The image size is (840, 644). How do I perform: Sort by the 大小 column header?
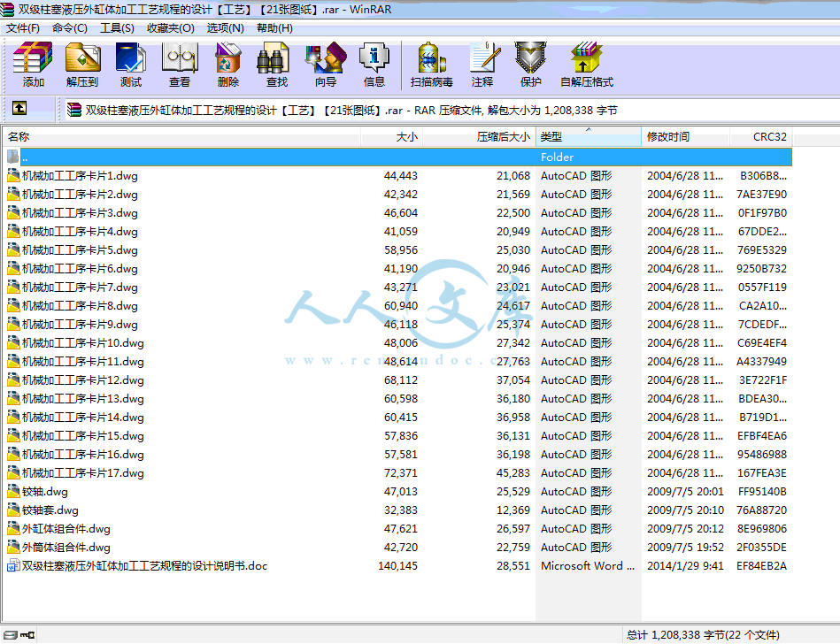pos(391,136)
